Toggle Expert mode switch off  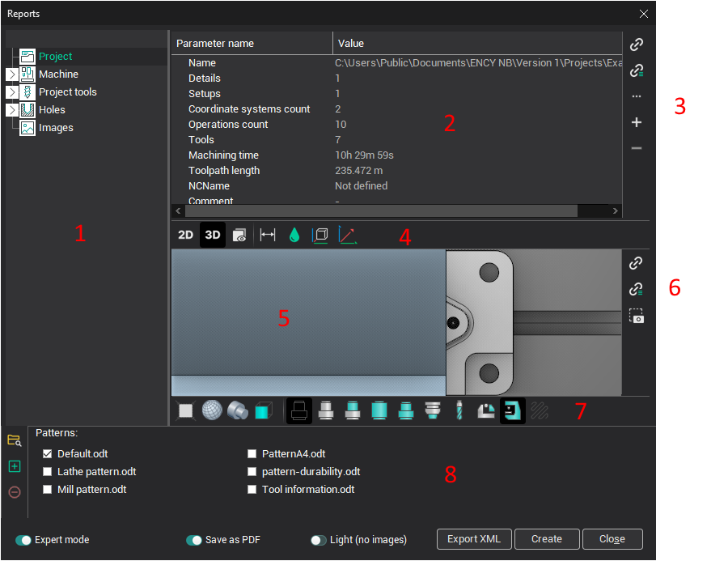(x=23, y=540)
